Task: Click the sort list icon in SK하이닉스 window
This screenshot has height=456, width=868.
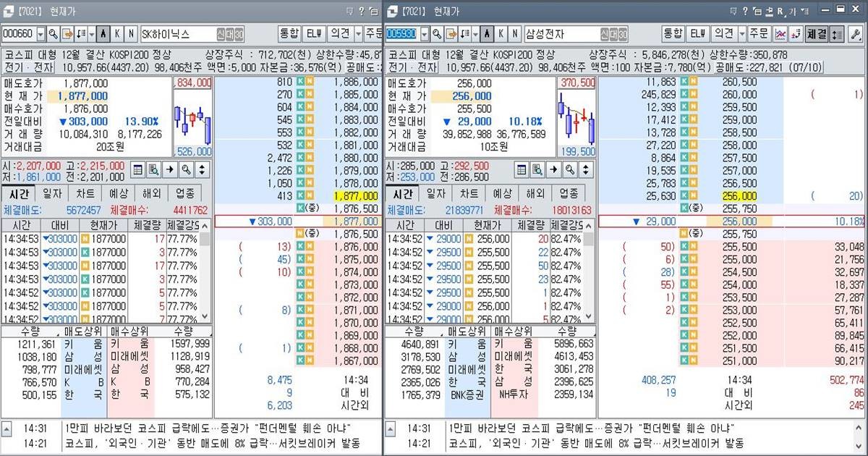Action: tap(80, 34)
